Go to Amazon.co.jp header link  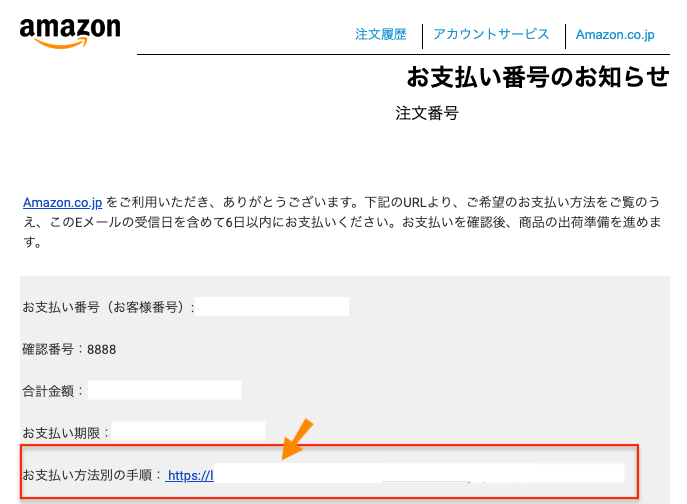point(615,35)
